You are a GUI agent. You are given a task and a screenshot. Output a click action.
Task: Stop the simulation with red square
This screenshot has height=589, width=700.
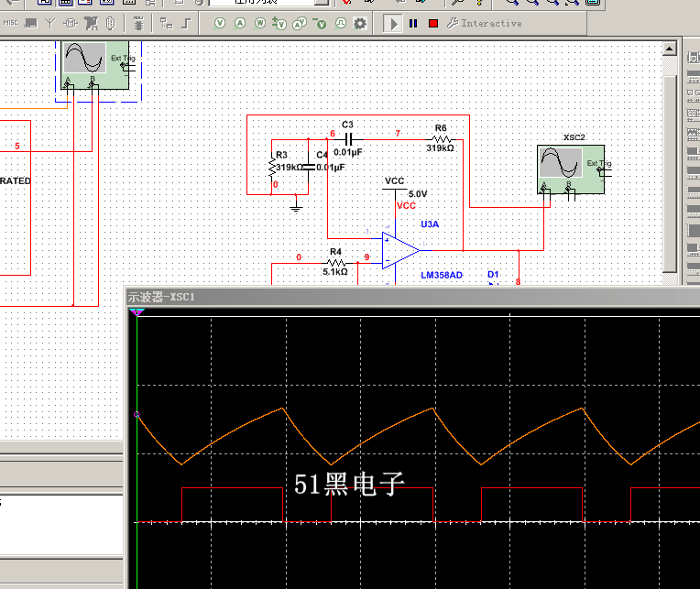433,23
